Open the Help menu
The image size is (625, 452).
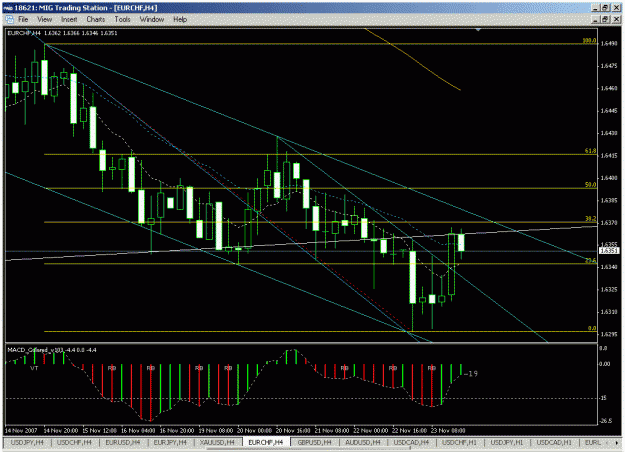pyautogui.click(x=180, y=20)
